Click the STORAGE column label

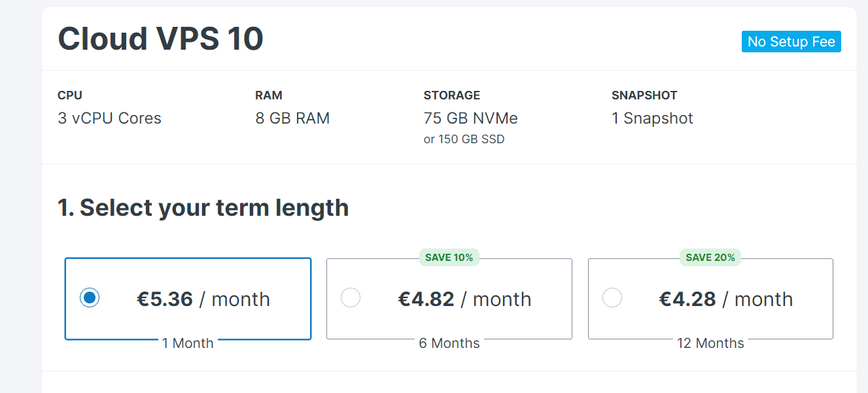451,95
